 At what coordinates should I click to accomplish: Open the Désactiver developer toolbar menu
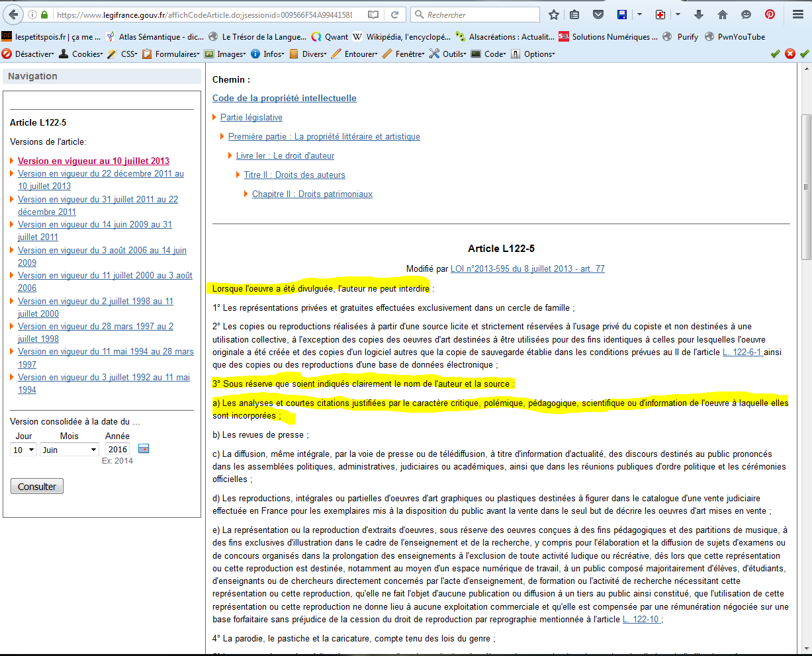click(29, 54)
